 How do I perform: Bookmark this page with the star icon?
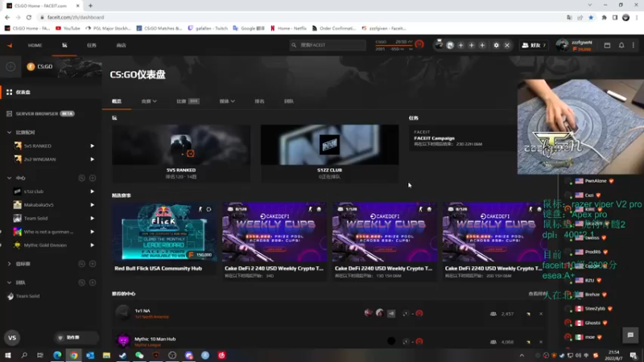click(x=591, y=17)
